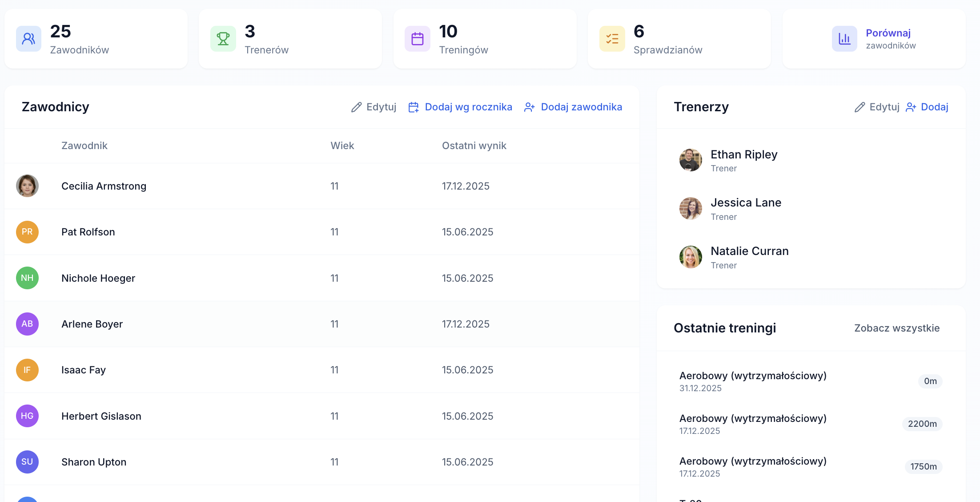Click the bar chart icon next to Porównaj

click(844, 39)
